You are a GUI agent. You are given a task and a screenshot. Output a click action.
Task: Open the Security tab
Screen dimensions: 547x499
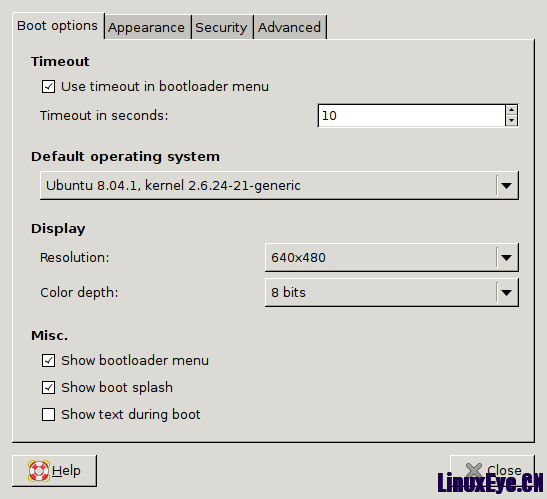[222, 27]
